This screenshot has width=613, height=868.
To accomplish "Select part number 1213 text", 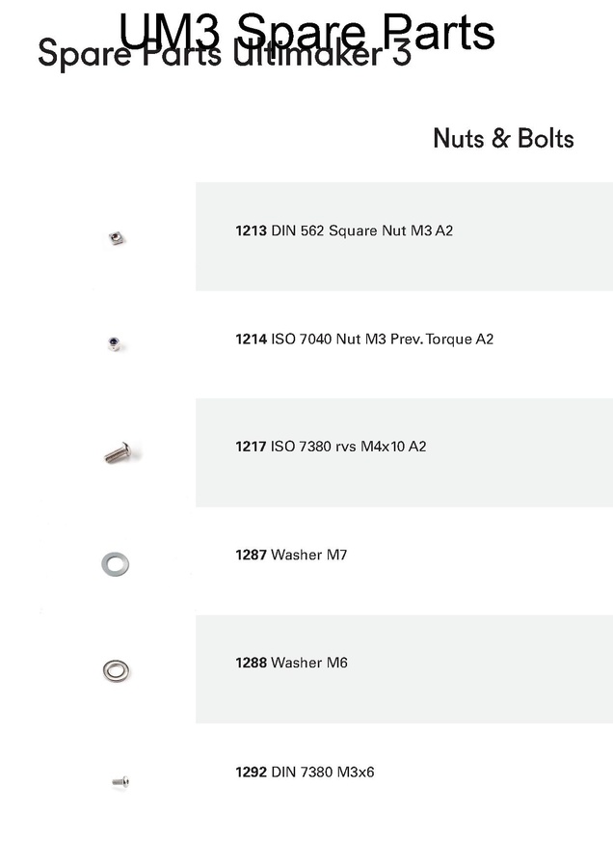I will point(251,231).
